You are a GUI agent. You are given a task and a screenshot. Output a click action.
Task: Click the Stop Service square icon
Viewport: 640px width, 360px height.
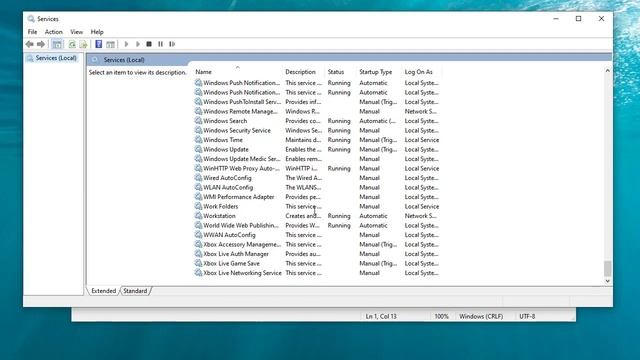(149, 44)
